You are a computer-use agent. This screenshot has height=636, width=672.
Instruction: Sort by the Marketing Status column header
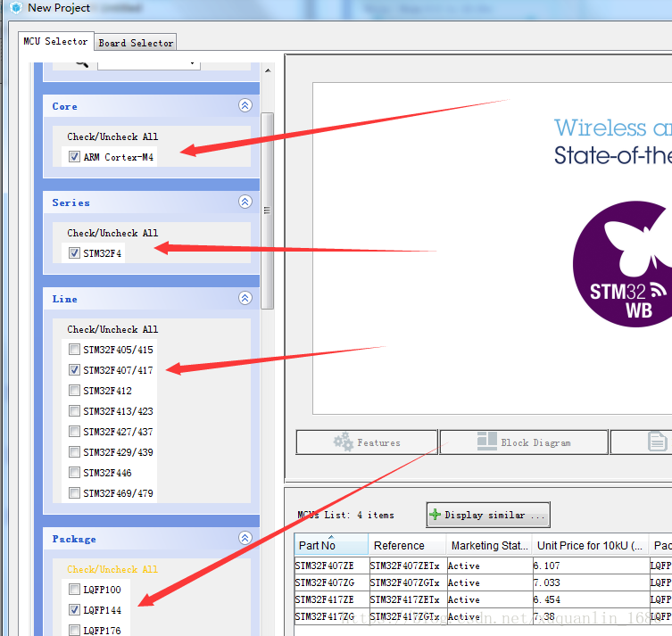point(489,545)
